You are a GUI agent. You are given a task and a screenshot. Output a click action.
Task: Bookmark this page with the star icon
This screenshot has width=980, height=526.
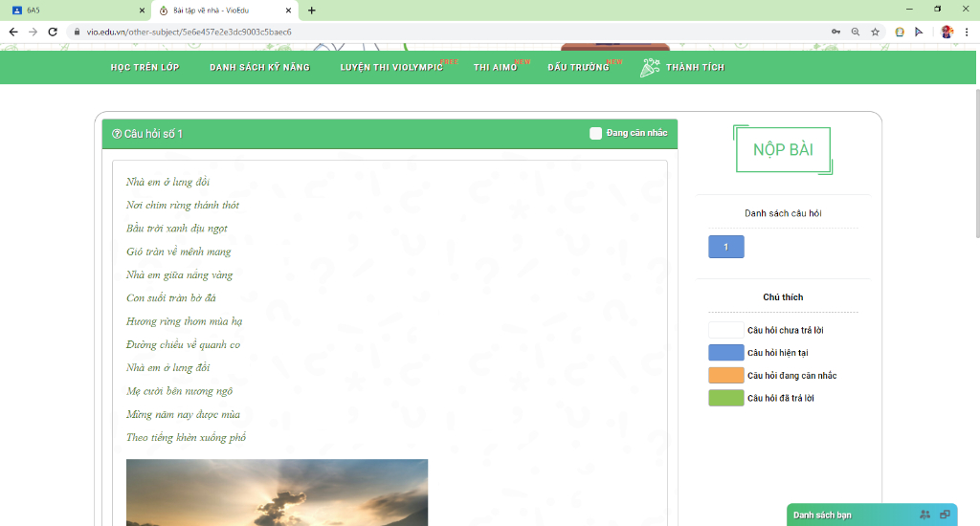pos(875,32)
